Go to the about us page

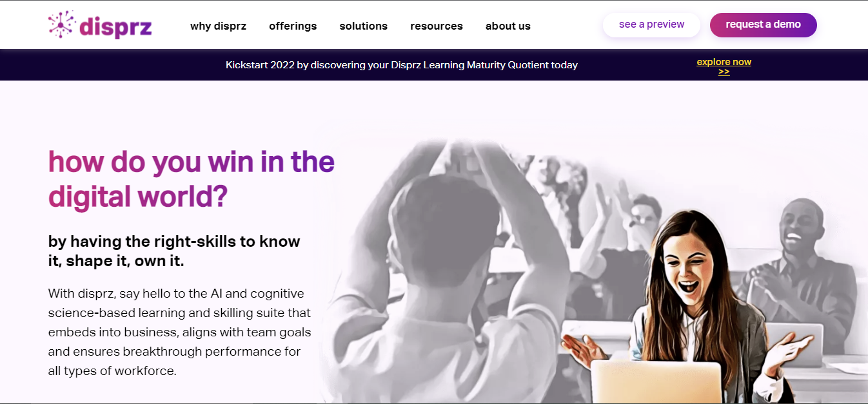[508, 26]
